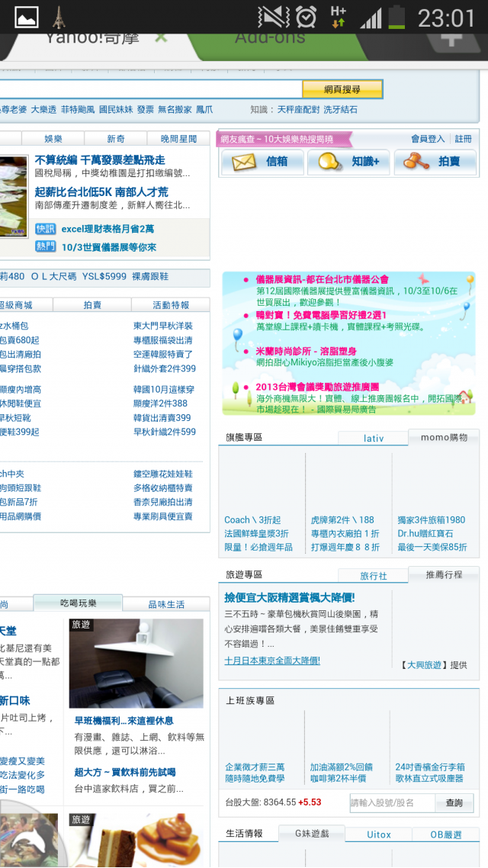Open 專業刷具便宜賣 link
The height and width of the screenshot is (868, 488).
(162, 516)
